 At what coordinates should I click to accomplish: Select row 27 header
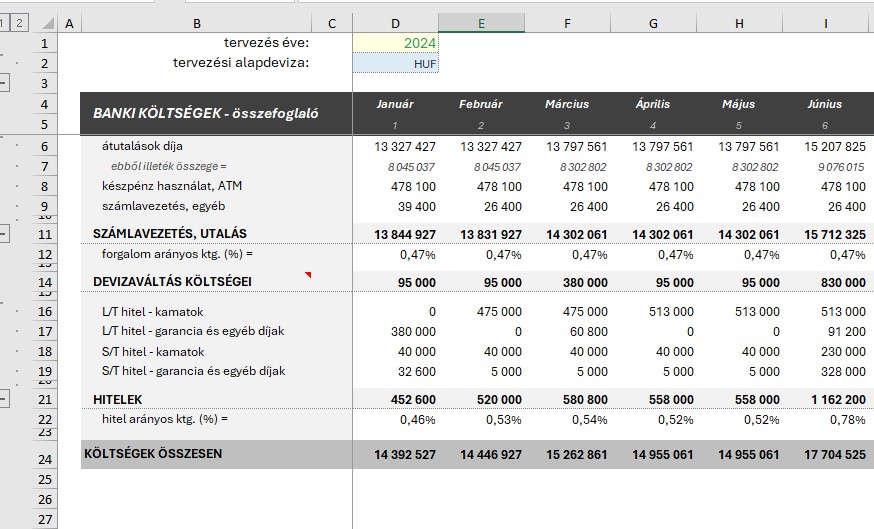tap(45, 520)
